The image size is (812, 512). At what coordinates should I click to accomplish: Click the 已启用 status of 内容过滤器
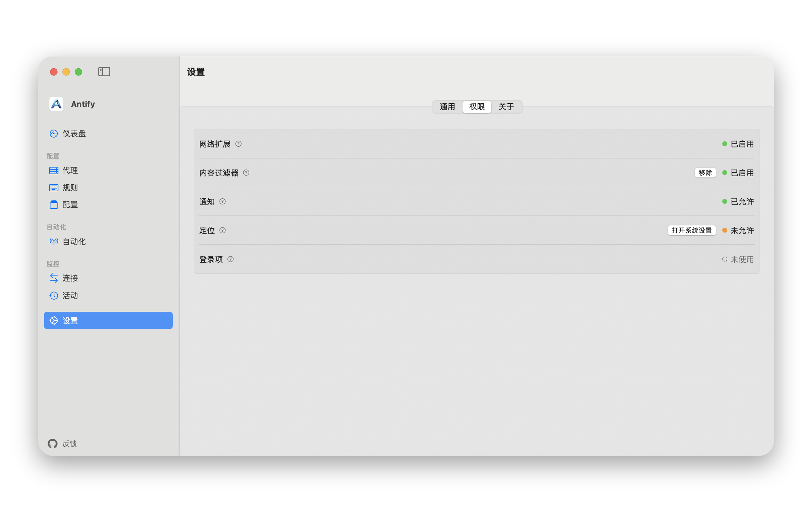[738, 173]
